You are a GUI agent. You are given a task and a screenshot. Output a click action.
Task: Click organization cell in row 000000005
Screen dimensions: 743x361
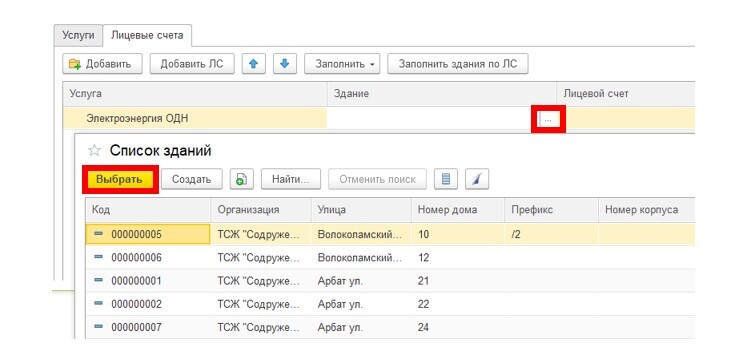click(x=261, y=234)
